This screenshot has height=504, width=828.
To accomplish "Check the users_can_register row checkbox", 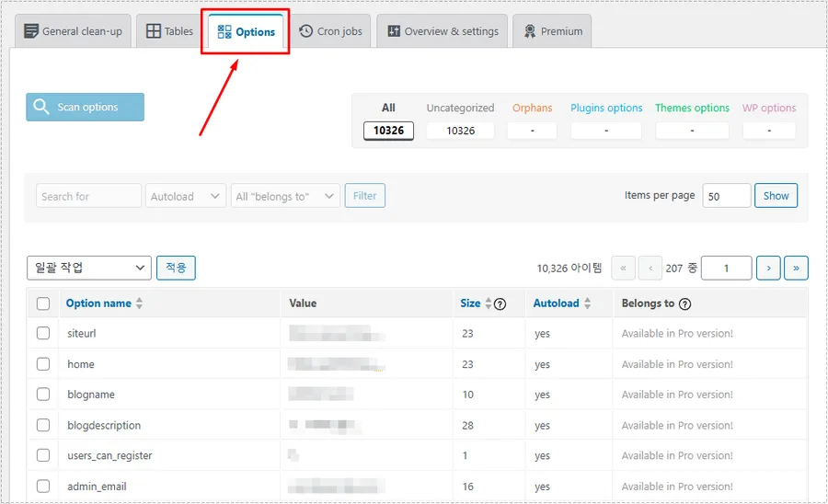I will pyautogui.click(x=43, y=455).
